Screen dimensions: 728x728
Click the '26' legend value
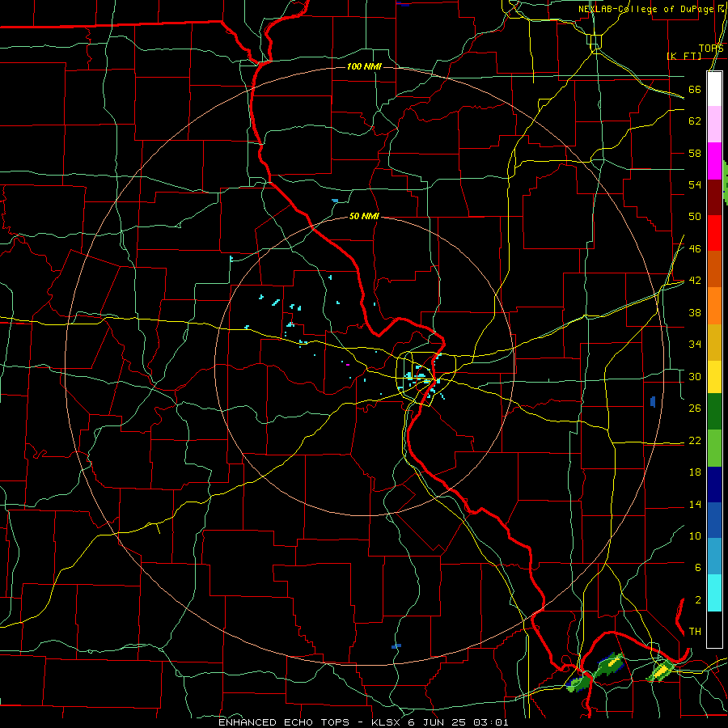coord(695,408)
